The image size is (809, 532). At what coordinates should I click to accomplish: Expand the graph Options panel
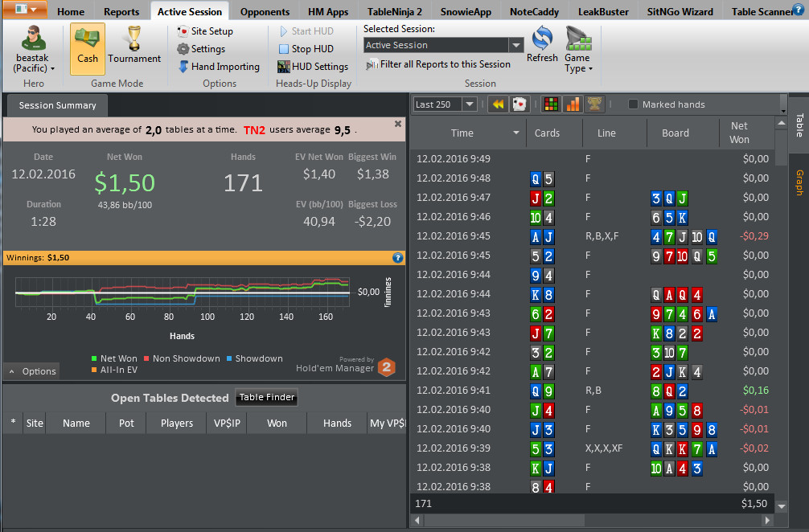click(x=32, y=371)
